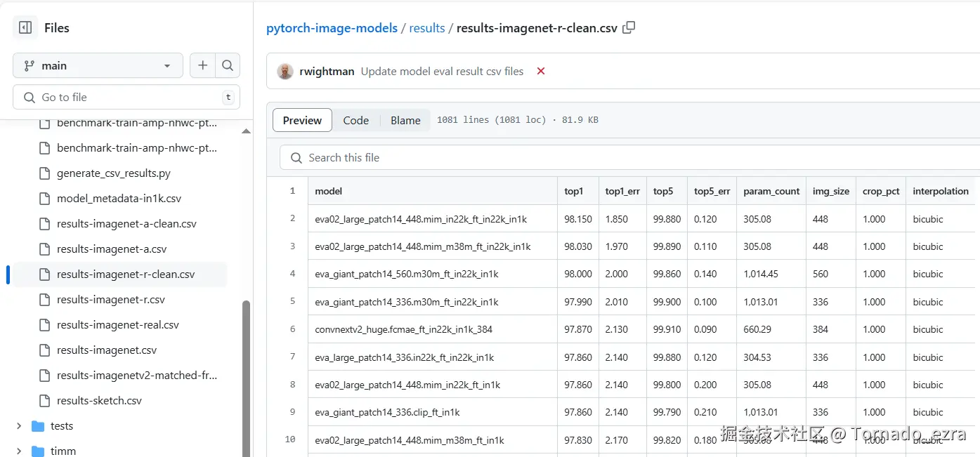
Task: Open results-imagenet-real.csv in the file tree
Action: click(118, 325)
